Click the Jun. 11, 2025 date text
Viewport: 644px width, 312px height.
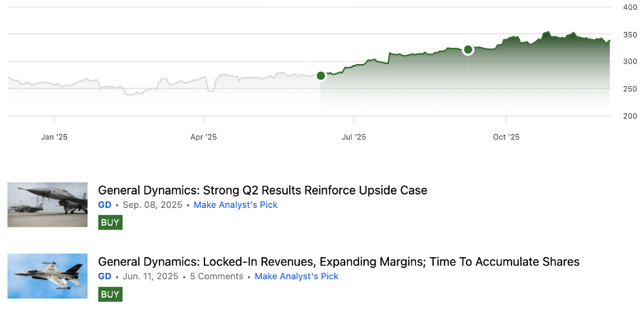[150, 276]
